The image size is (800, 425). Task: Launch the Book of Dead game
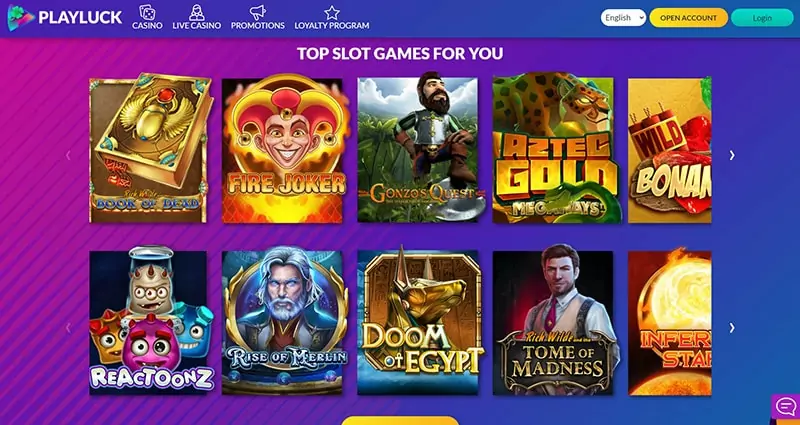[149, 148]
